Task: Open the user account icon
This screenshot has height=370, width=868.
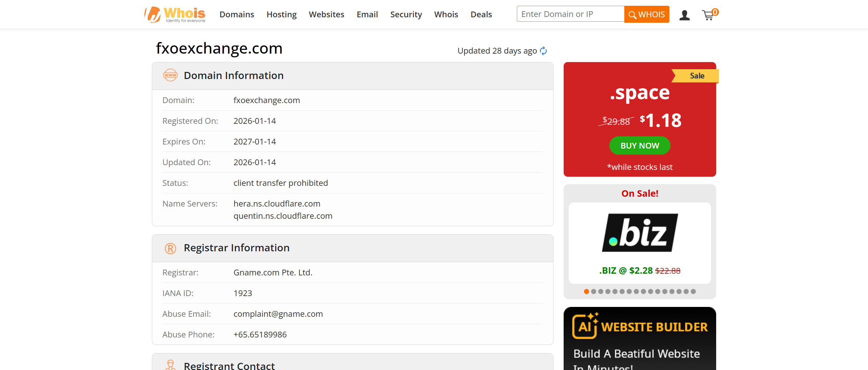Action: tap(684, 15)
